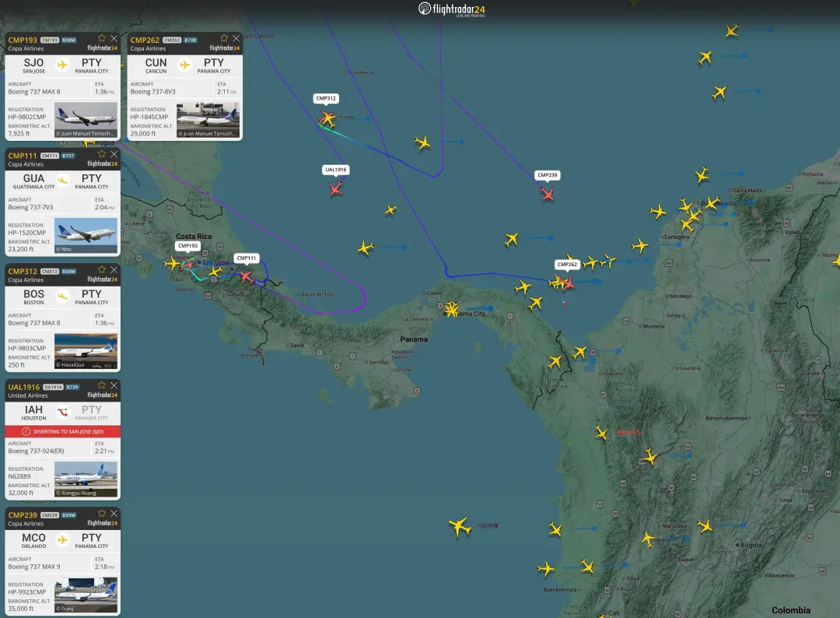This screenshot has width=840, height=618.
Task: Select the CMP262 callout label on map
Action: 567,264
